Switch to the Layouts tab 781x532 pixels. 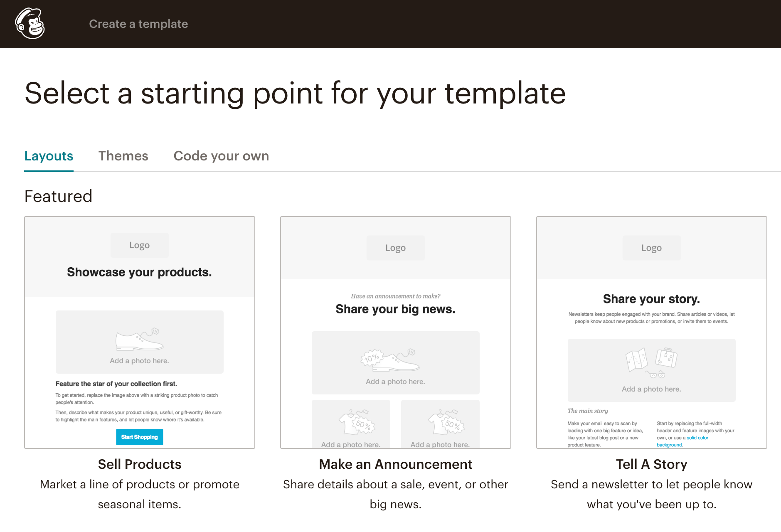click(x=49, y=156)
